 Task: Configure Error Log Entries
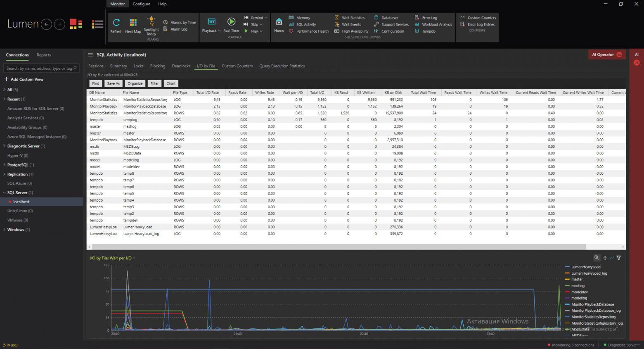click(477, 24)
